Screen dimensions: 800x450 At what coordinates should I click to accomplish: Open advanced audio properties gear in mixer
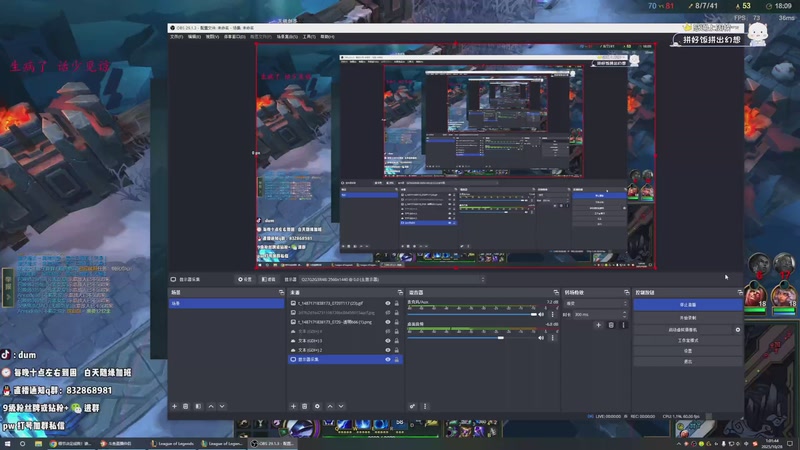pyautogui.click(x=412, y=406)
